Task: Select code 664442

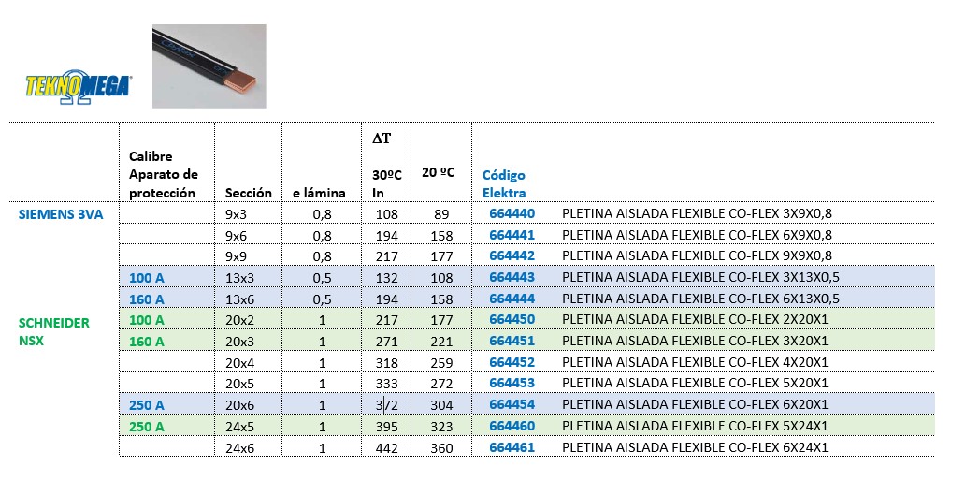Action: click(x=512, y=255)
